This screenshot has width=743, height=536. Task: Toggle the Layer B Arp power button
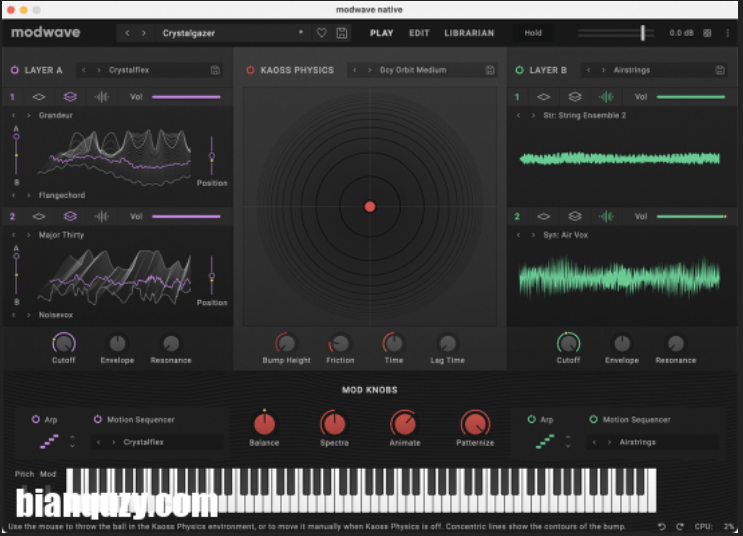531,419
